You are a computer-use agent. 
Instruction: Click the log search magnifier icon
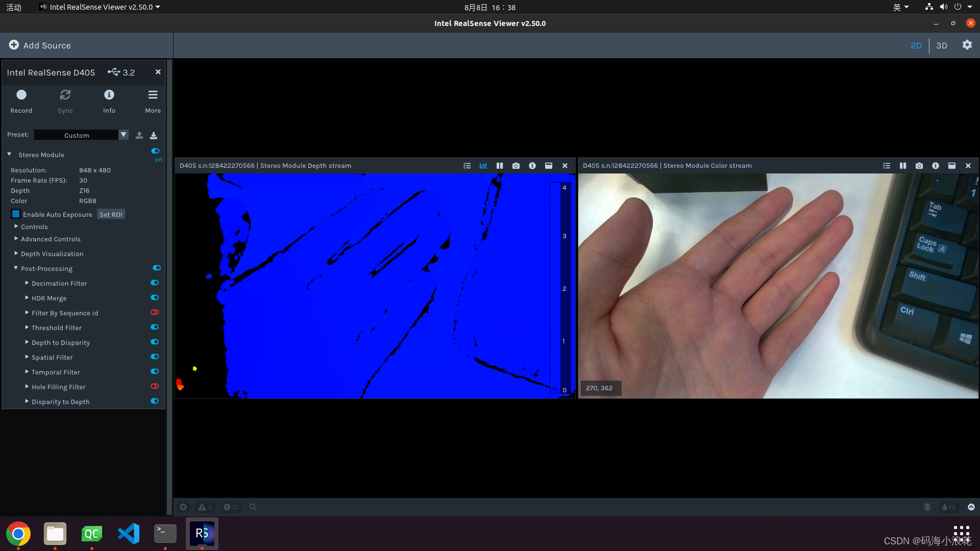click(x=253, y=507)
